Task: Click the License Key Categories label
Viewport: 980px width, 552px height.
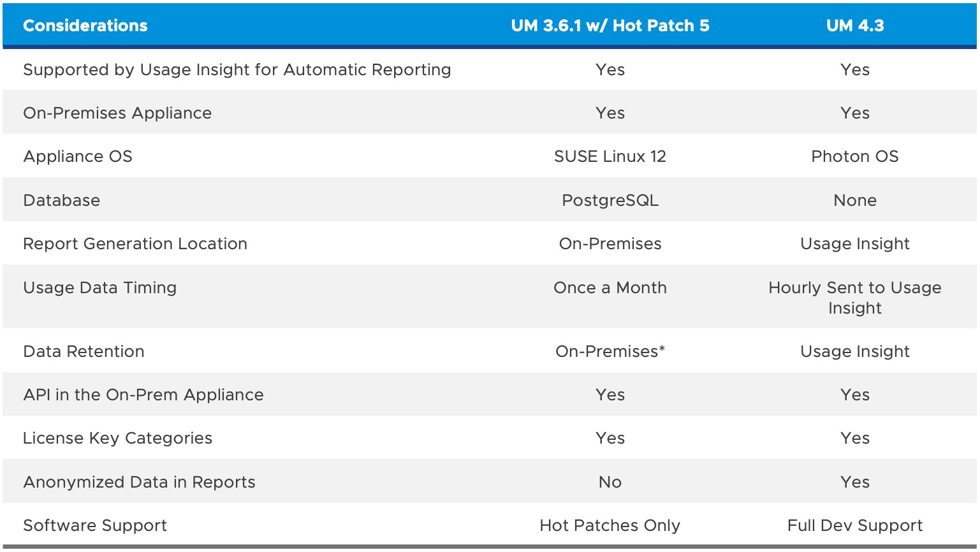Action: pyautogui.click(x=117, y=438)
